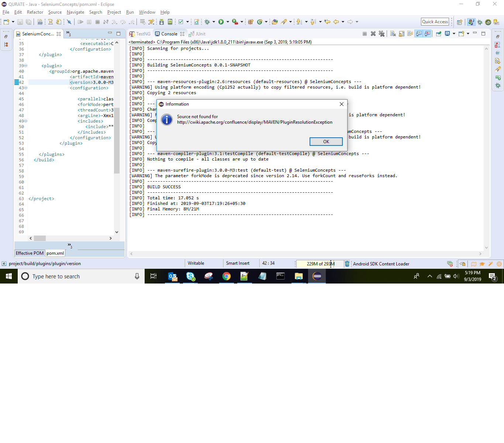This screenshot has width=504, height=443.
Task: Run garbage collector trash icon
Action: pos(347,264)
